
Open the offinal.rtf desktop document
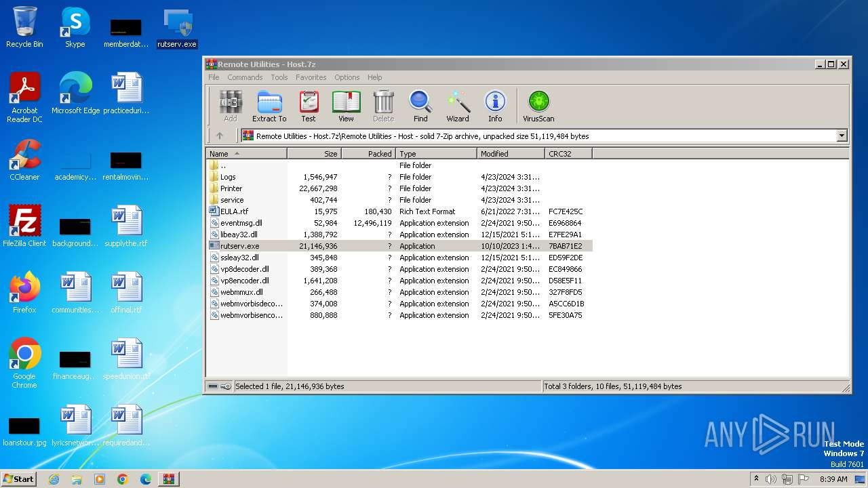pyautogui.click(x=126, y=293)
